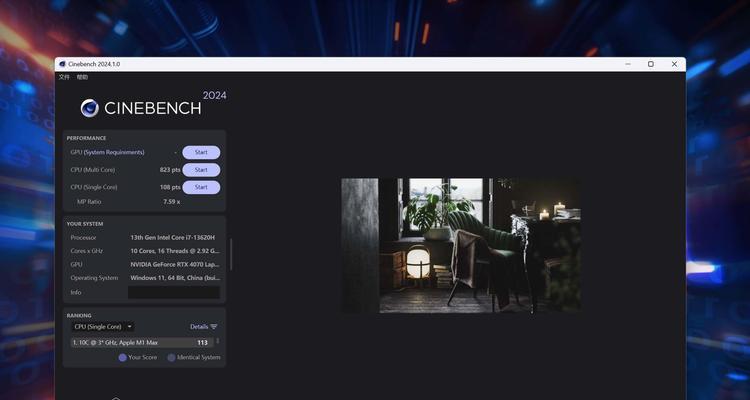Click the 13th Gen Intel Core i7-13620H text
Image resolution: width=750 pixels, height=400 pixels.
pos(172,237)
